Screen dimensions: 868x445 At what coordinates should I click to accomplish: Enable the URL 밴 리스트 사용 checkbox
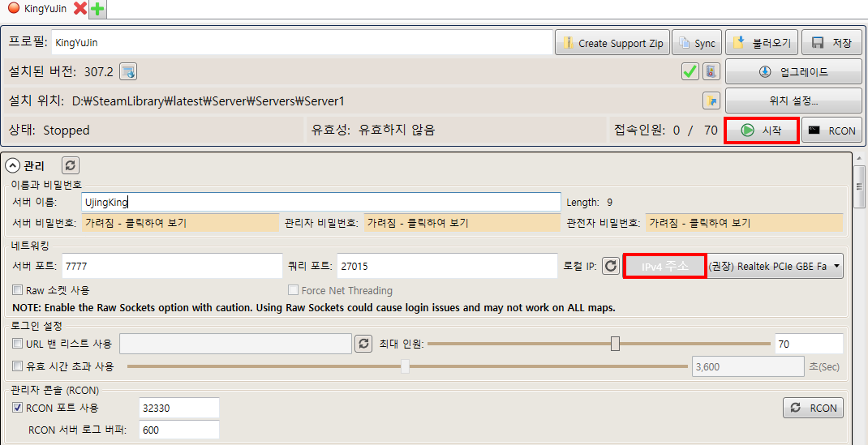coord(18,344)
